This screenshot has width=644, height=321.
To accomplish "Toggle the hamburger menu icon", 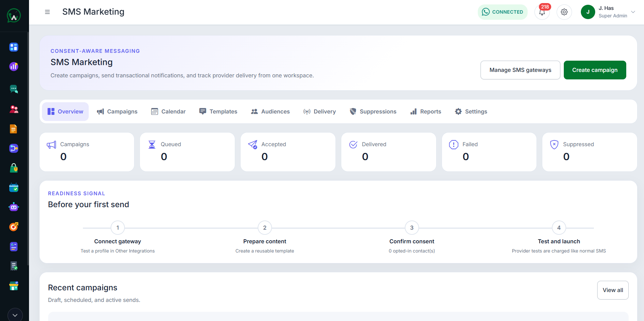I will (x=47, y=12).
